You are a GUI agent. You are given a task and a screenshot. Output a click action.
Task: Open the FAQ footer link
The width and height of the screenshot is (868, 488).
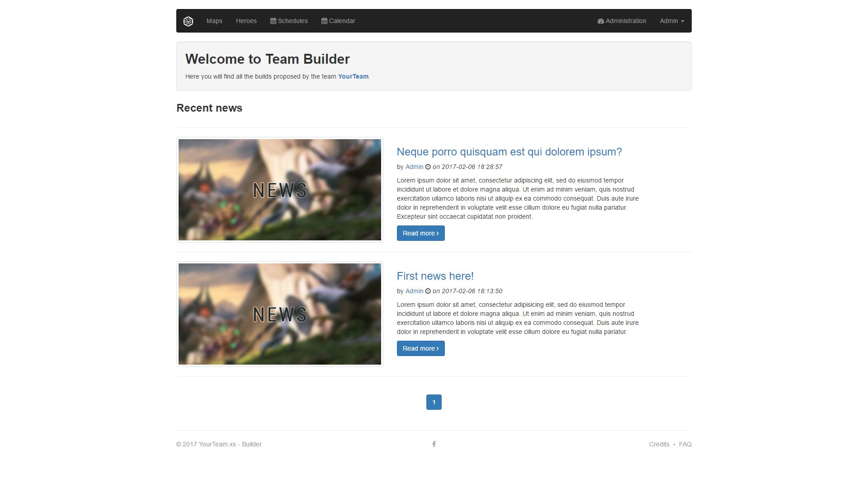(x=685, y=444)
